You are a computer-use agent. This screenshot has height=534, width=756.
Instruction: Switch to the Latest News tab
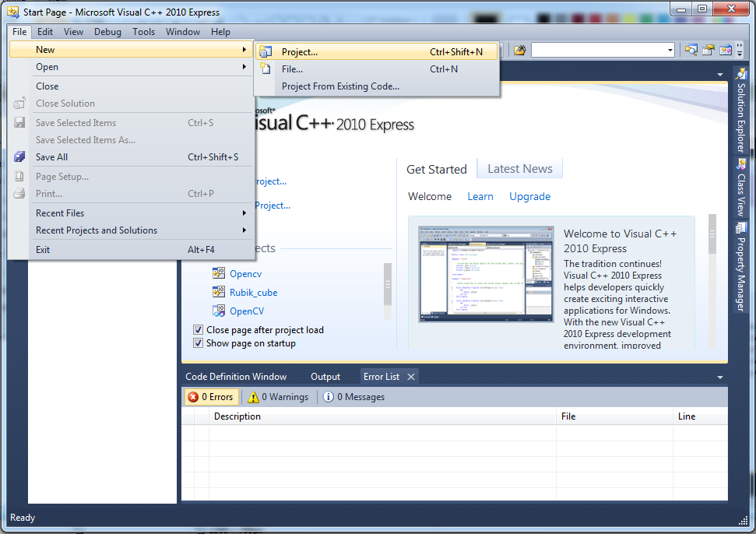pos(520,169)
